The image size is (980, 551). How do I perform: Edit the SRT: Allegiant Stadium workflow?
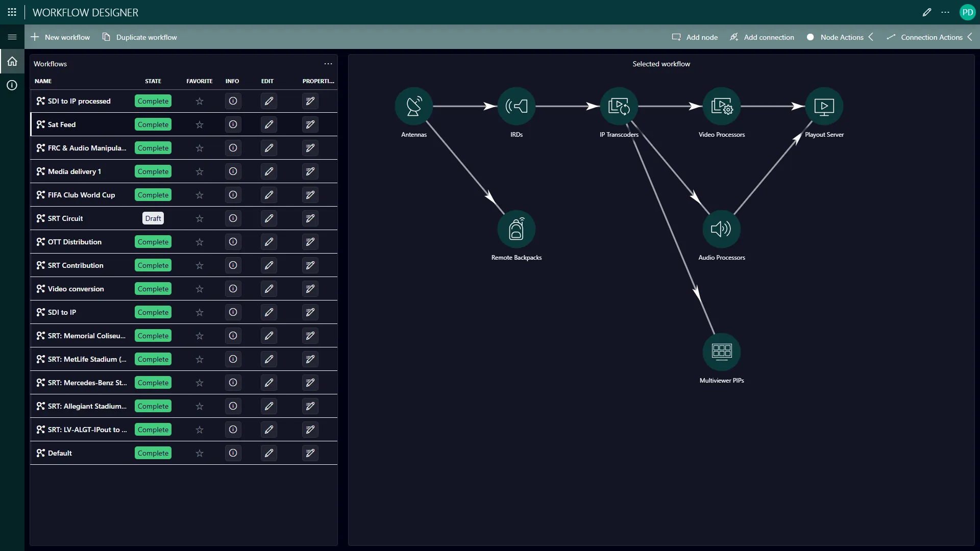(x=269, y=406)
